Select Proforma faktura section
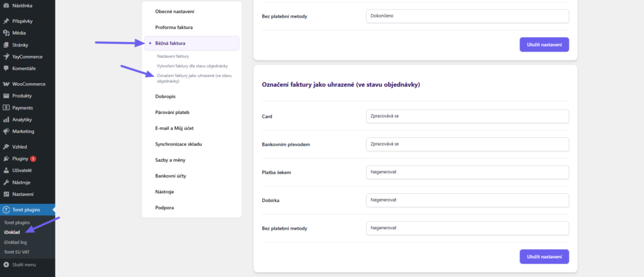This screenshot has height=277, width=644. point(174,27)
